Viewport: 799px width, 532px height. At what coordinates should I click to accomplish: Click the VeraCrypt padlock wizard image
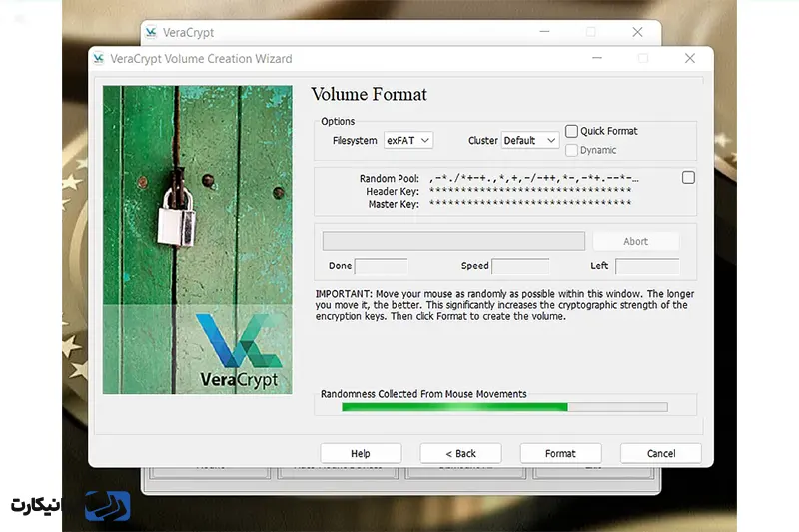click(x=198, y=240)
